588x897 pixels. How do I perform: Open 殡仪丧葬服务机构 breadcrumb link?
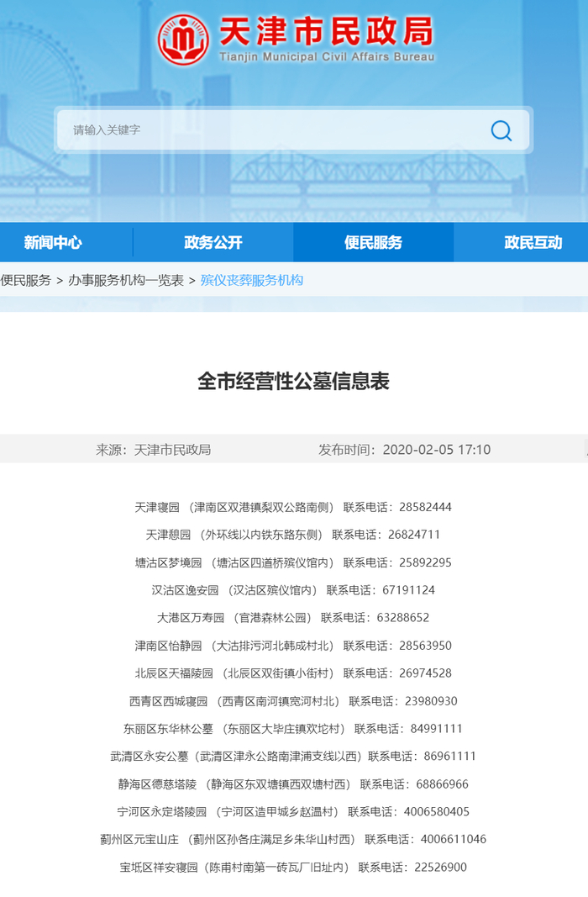pos(251,280)
